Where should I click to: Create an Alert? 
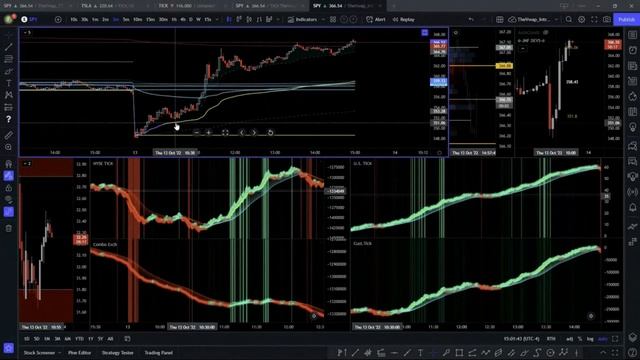pos(376,20)
